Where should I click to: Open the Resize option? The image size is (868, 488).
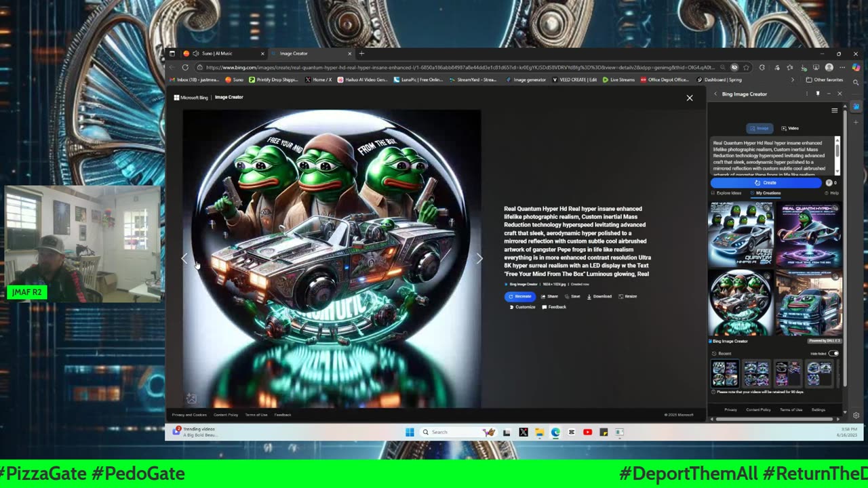[628, 296]
